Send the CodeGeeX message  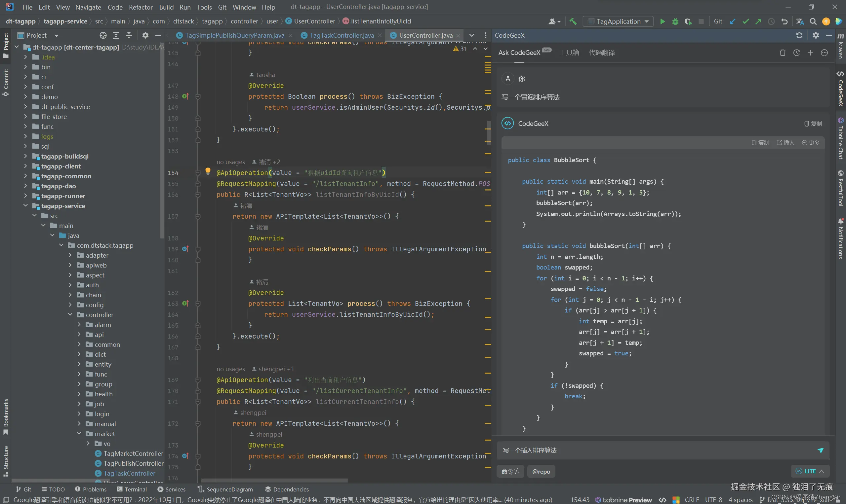820,450
